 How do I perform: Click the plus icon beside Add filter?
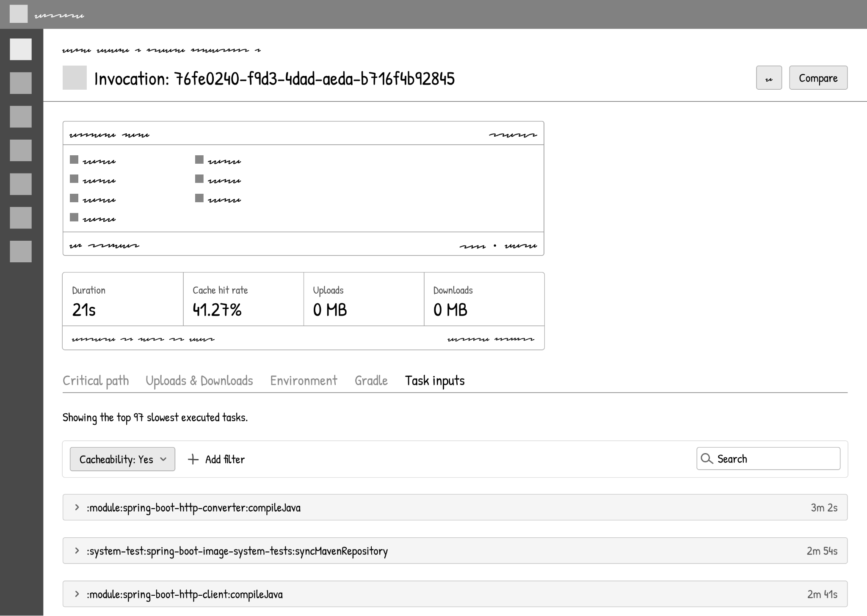(x=193, y=459)
